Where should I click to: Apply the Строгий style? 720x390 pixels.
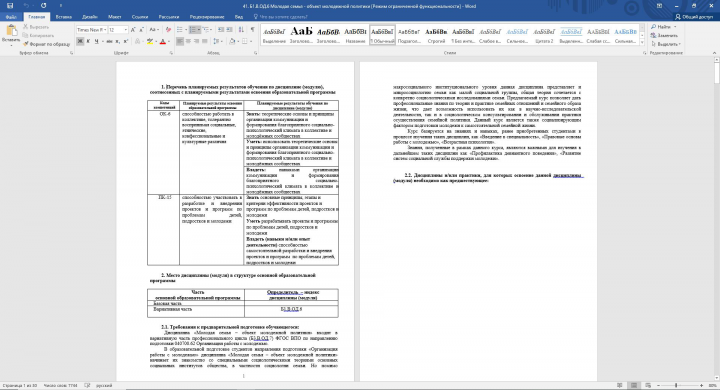coord(436,35)
